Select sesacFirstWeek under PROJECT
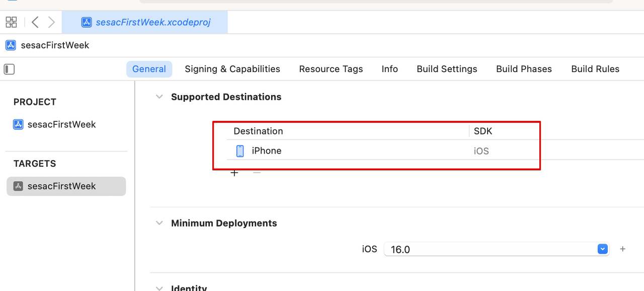Image resolution: width=644 pixels, height=291 pixels. tap(61, 124)
